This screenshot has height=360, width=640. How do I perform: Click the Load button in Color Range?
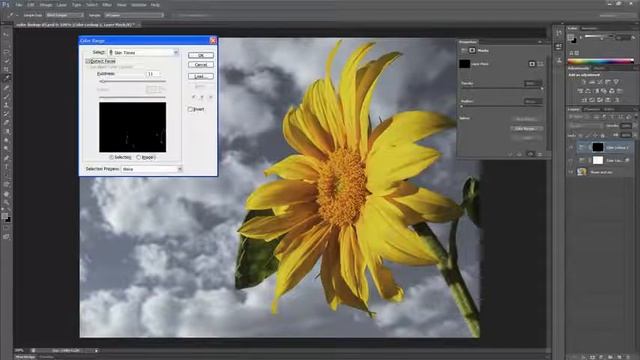pyautogui.click(x=201, y=76)
